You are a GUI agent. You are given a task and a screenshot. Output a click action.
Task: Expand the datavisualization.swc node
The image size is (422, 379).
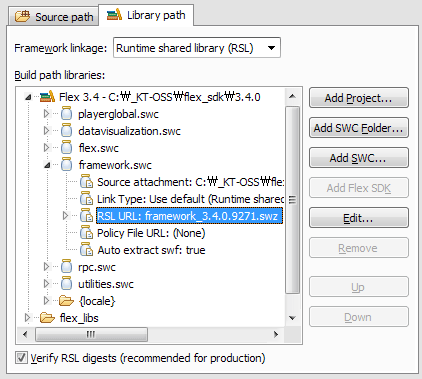pyautogui.click(x=46, y=131)
